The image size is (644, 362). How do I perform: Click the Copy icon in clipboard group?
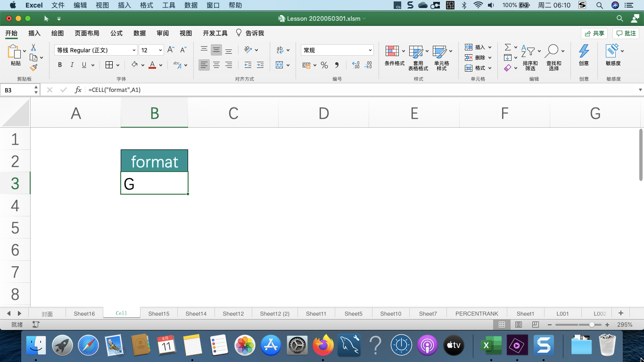coord(33,58)
